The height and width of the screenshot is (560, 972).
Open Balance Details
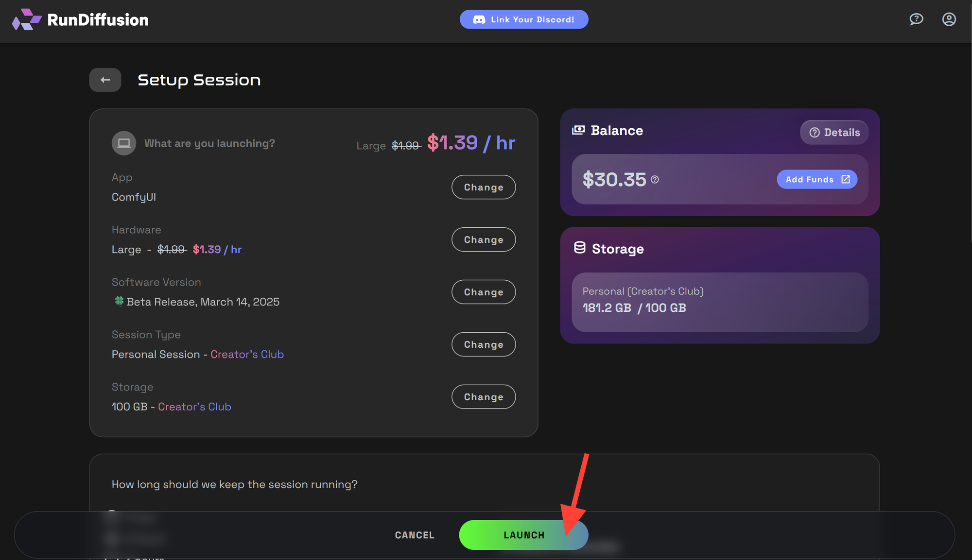click(834, 132)
